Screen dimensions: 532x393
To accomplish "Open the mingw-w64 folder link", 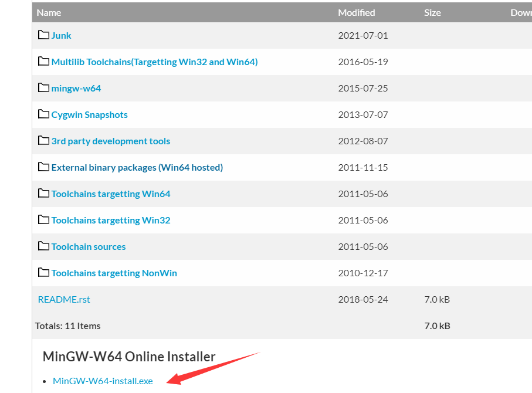I will click(76, 88).
